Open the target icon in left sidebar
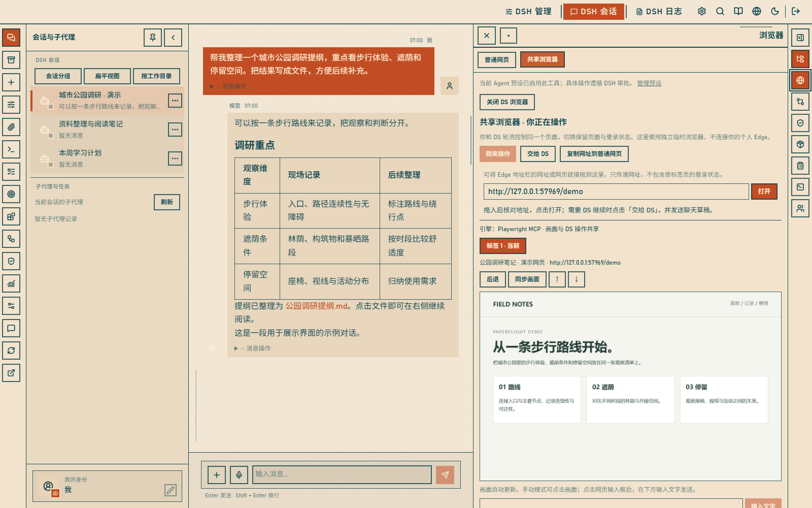812x508 pixels. pos(11,194)
